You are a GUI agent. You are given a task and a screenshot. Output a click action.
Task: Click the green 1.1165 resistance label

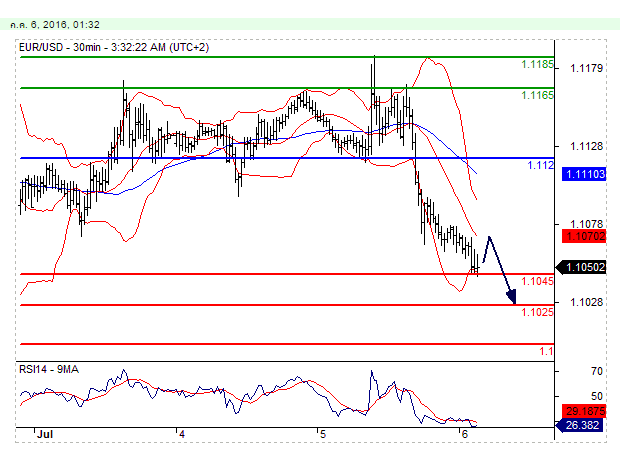tap(537, 95)
